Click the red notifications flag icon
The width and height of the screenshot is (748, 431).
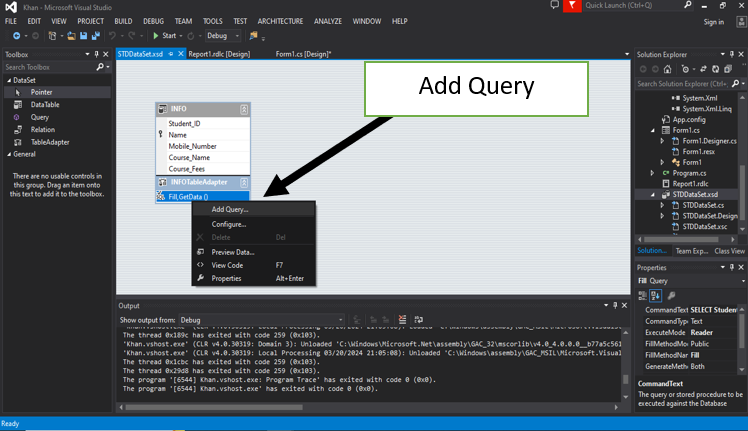pyautogui.click(x=572, y=6)
